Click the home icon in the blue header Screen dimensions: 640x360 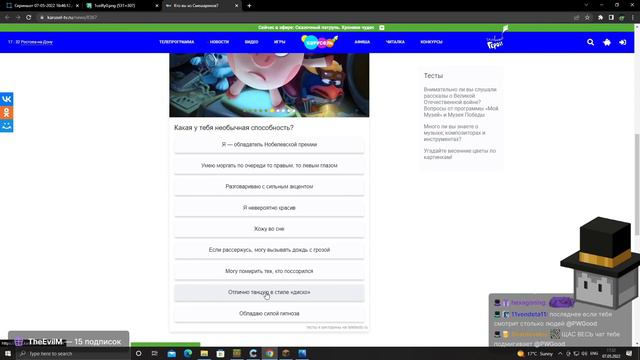[607, 42]
